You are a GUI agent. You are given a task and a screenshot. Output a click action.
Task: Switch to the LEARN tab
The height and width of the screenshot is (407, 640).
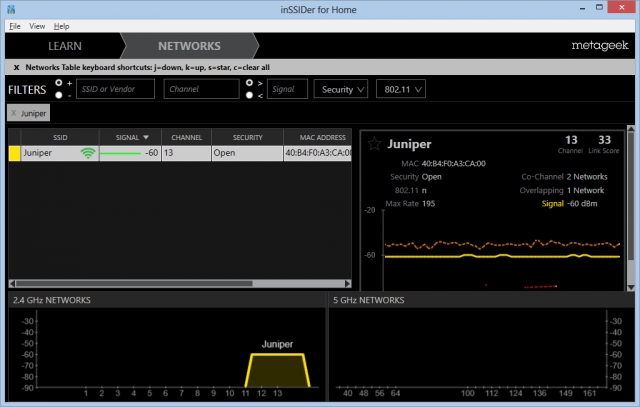[x=64, y=46]
